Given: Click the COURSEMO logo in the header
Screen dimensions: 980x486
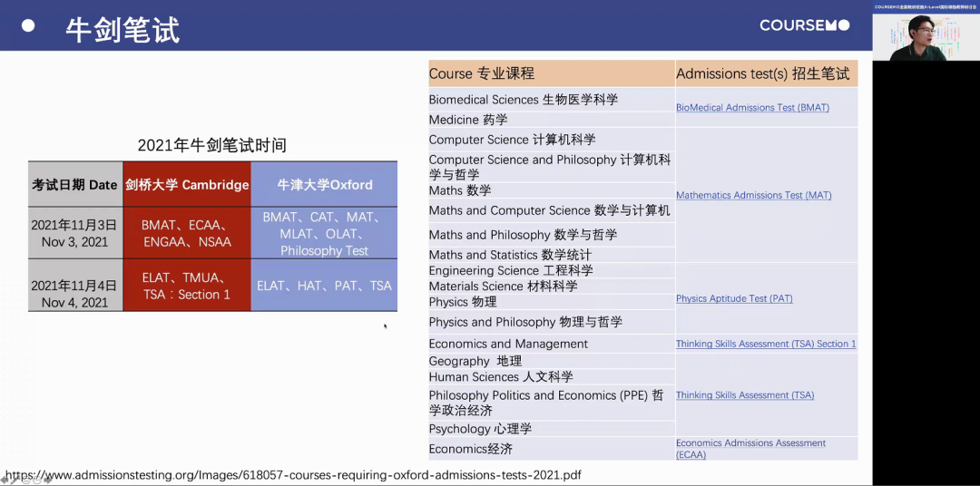Looking at the screenshot, I should tap(804, 25).
